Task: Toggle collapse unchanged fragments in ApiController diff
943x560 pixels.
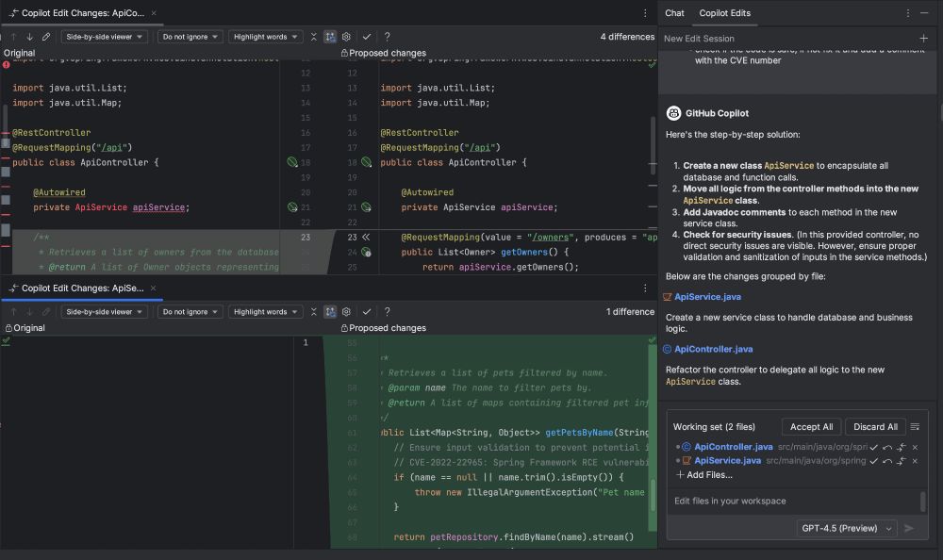Action: pyautogui.click(x=313, y=37)
